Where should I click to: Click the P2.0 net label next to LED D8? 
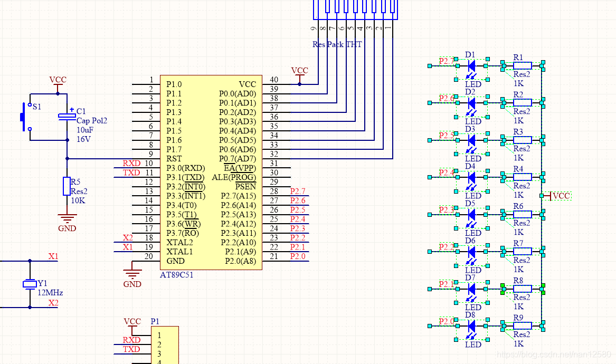point(447,322)
